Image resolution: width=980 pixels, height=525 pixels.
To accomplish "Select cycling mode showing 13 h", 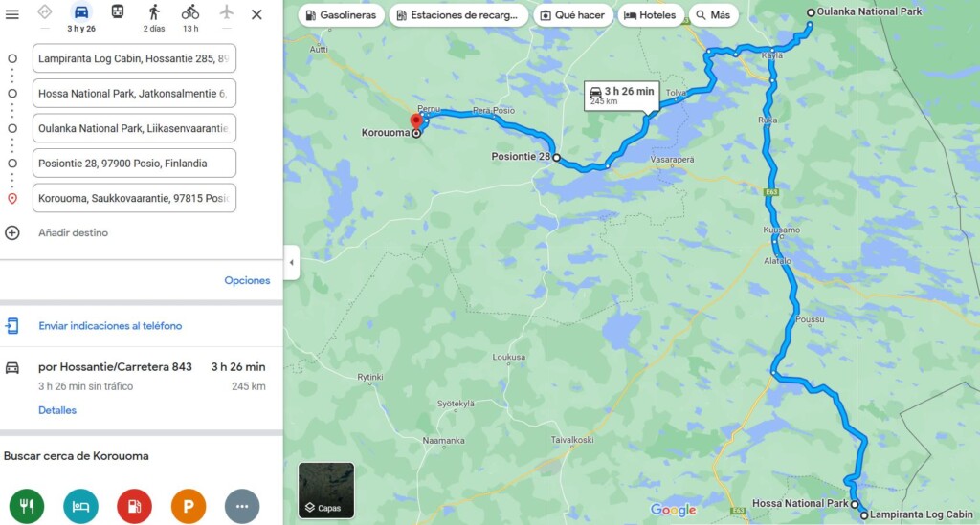I will (x=190, y=19).
